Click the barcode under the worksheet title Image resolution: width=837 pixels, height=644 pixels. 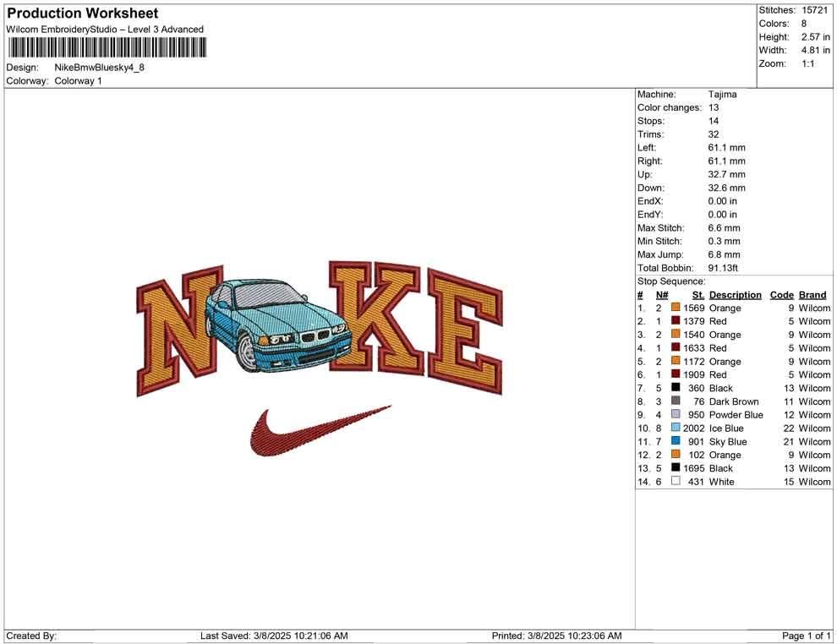click(107, 48)
